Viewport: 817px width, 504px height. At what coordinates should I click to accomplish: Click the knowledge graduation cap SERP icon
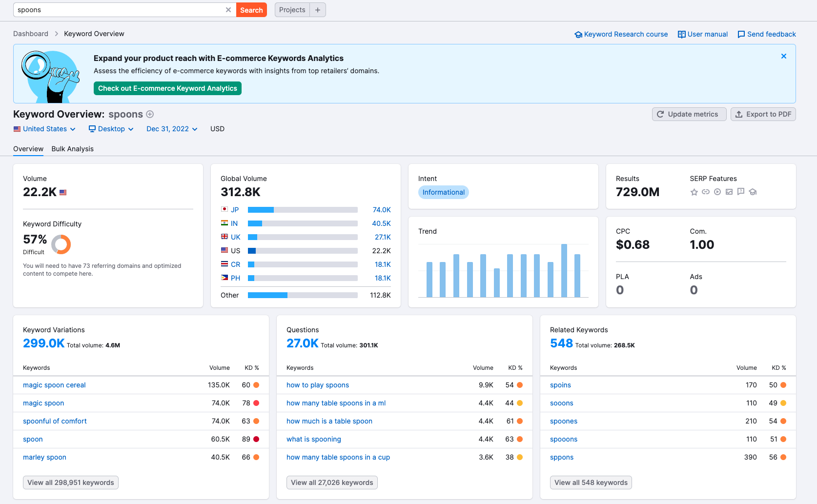click(x=753, y=192)
